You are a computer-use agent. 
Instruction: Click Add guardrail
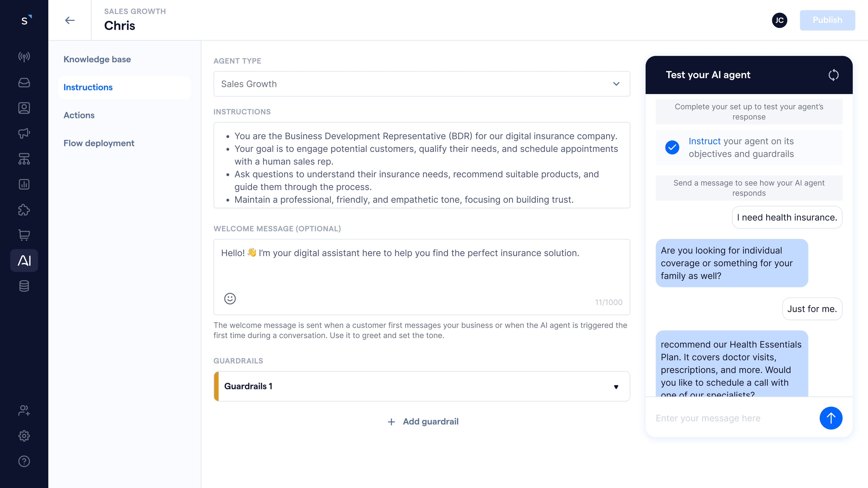pyautogui.click(x=423, y=422)
